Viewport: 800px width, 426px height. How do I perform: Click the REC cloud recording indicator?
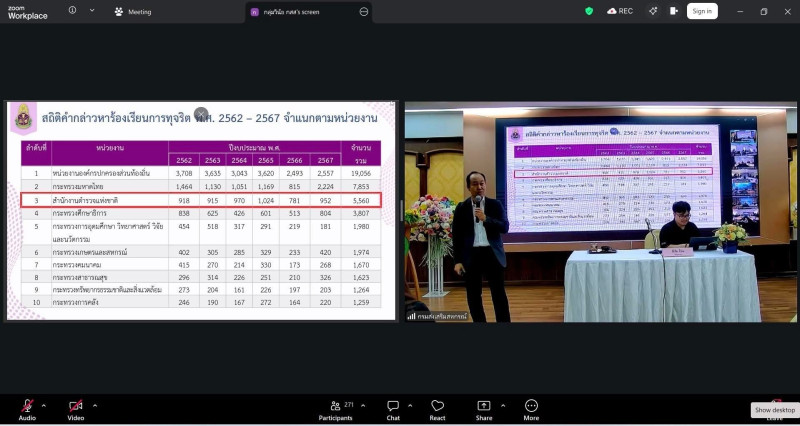(x=619, y=11)
